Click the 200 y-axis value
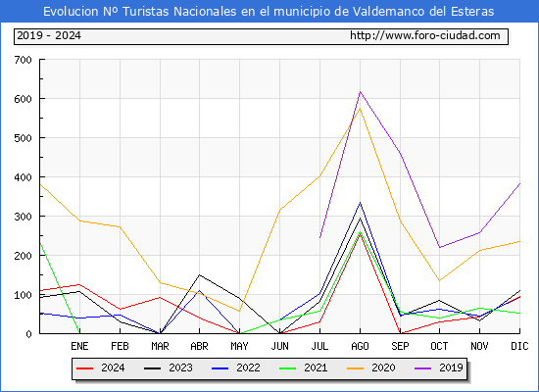 click(24, 256)
